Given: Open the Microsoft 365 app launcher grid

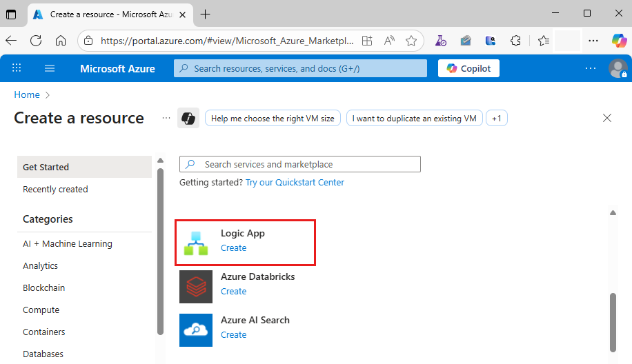Looking at the screenshot, I should coord(17,68).
